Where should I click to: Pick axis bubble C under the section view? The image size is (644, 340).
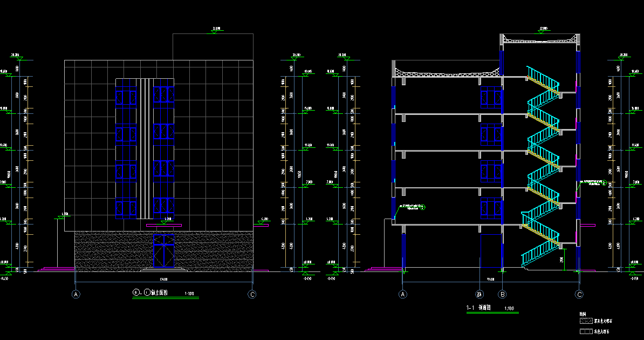[579, 295]
